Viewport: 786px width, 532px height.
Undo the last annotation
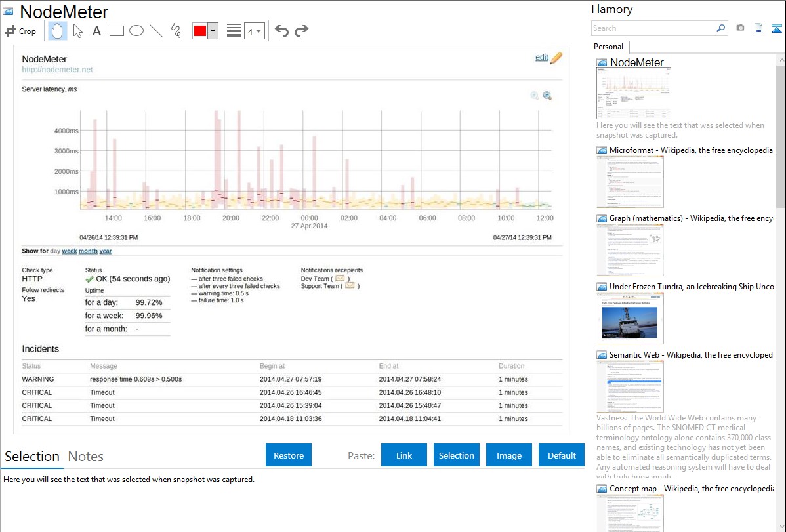(x=281, y=31)
